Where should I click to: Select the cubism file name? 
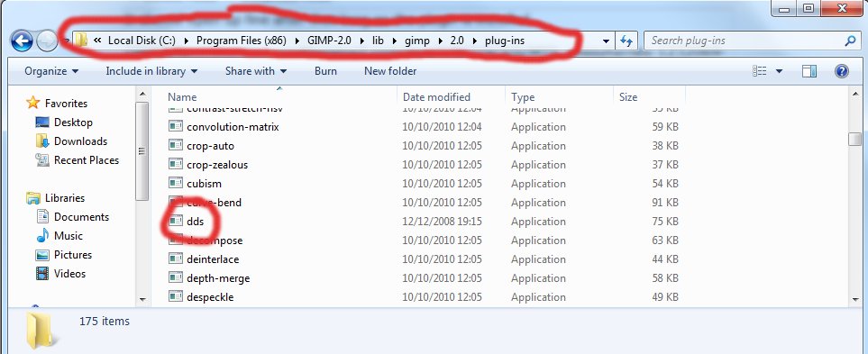[205, 184]
